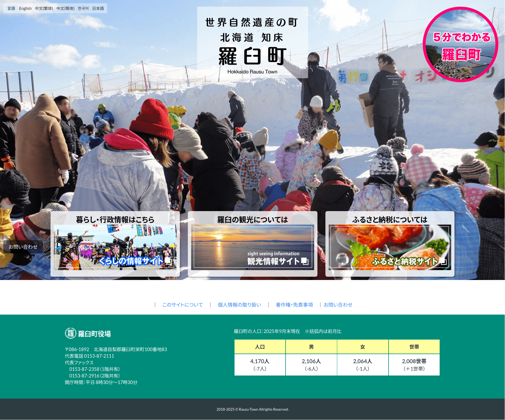This screenshot has height=420, width=505.
Task: Choose 中文(簡体) language option
Action: tap(65, 9)
